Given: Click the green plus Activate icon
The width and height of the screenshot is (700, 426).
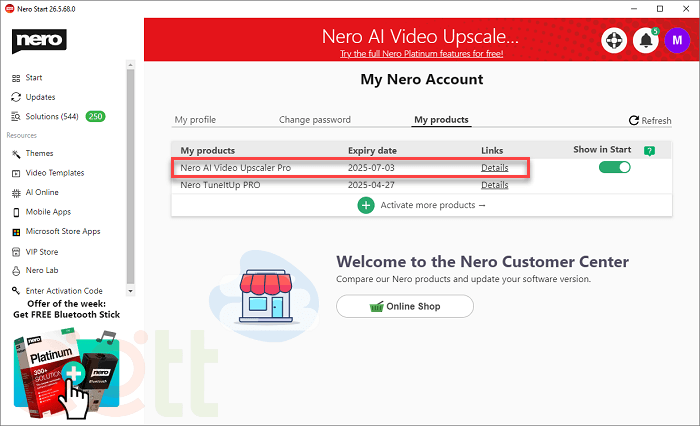Looking at the screenshot, I should pyautogui.click(x=366, y=205).
